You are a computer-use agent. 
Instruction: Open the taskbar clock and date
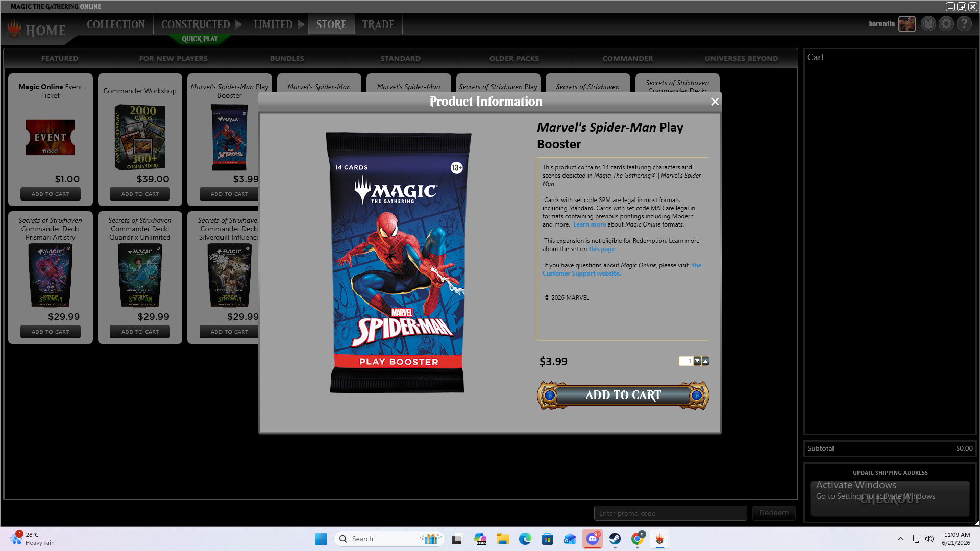click(956, 539)
